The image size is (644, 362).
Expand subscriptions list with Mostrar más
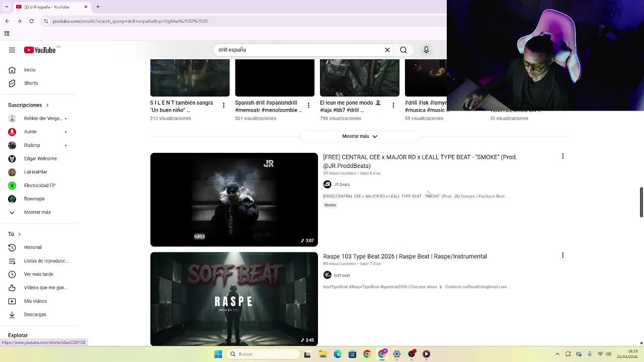pyautogui.click(x=38, y=212)
